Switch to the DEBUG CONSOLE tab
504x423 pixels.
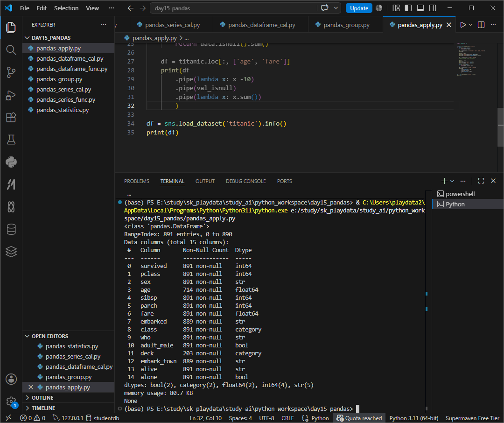(x=246, y=181)
